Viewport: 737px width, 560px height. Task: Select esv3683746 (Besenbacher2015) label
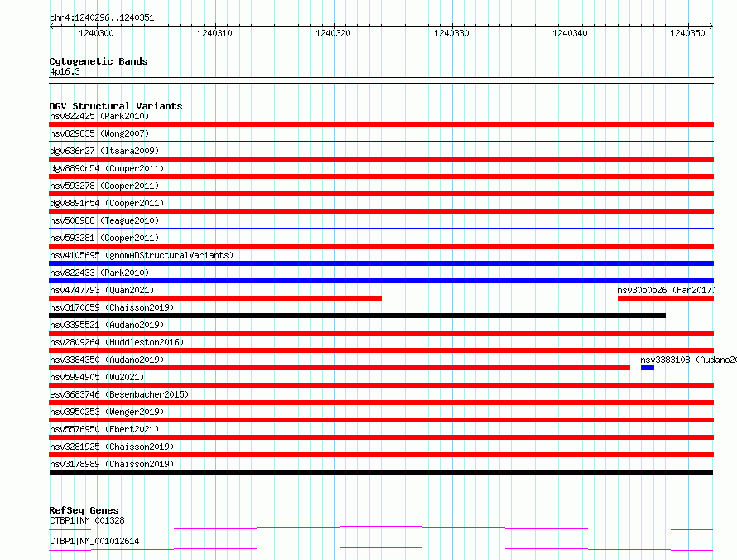tap(119, 394)
